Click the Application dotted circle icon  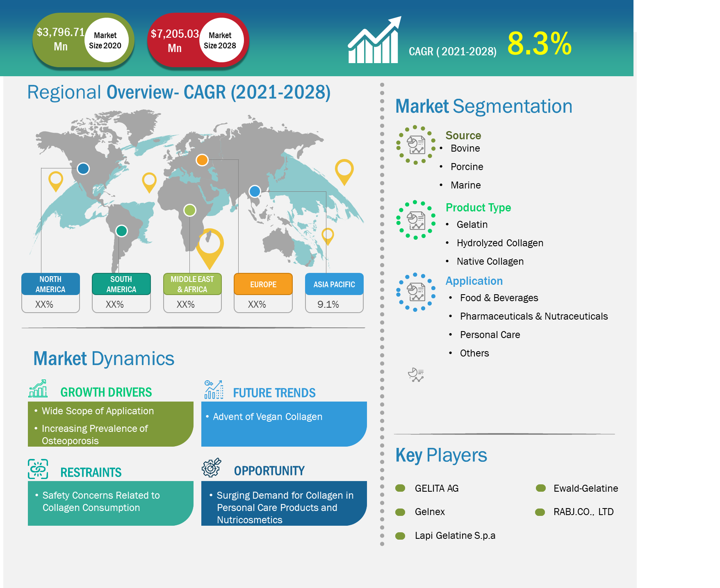coord(415,292)
